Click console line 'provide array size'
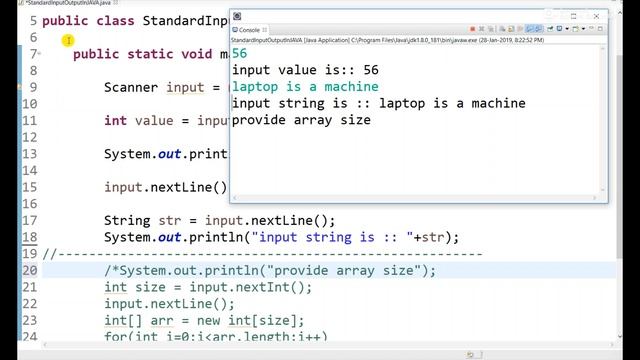Screen dimensions: 640x360 click(301, 120)
